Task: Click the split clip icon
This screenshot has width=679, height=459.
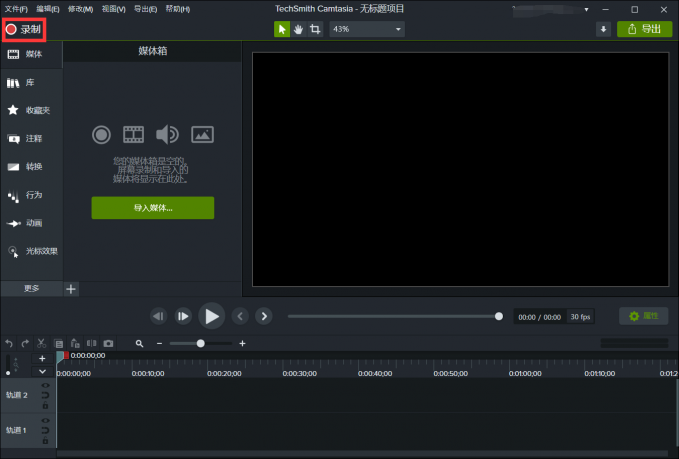Action: pyautogui.click(x=91, y=343)
